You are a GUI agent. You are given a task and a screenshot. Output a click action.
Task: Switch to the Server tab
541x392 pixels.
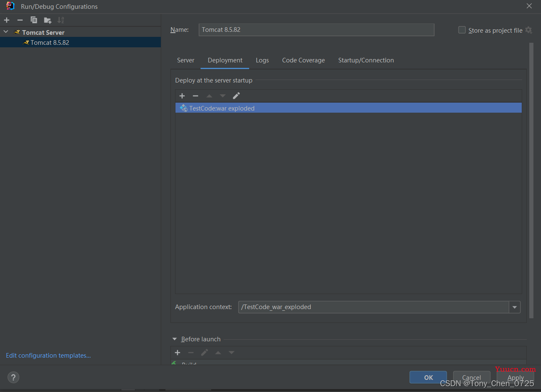click(185, 60)
